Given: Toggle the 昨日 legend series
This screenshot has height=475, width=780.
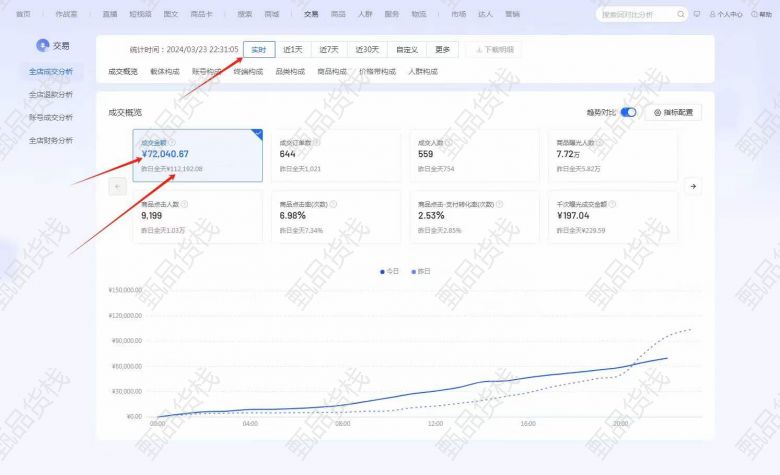Looking at the screenshot, I should 418,271.
